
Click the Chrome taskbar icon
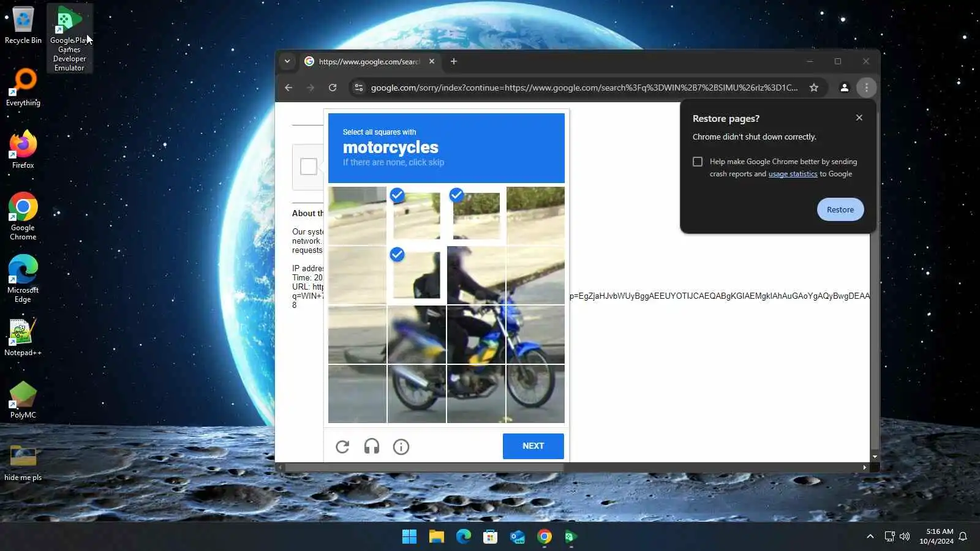[545, 537]
